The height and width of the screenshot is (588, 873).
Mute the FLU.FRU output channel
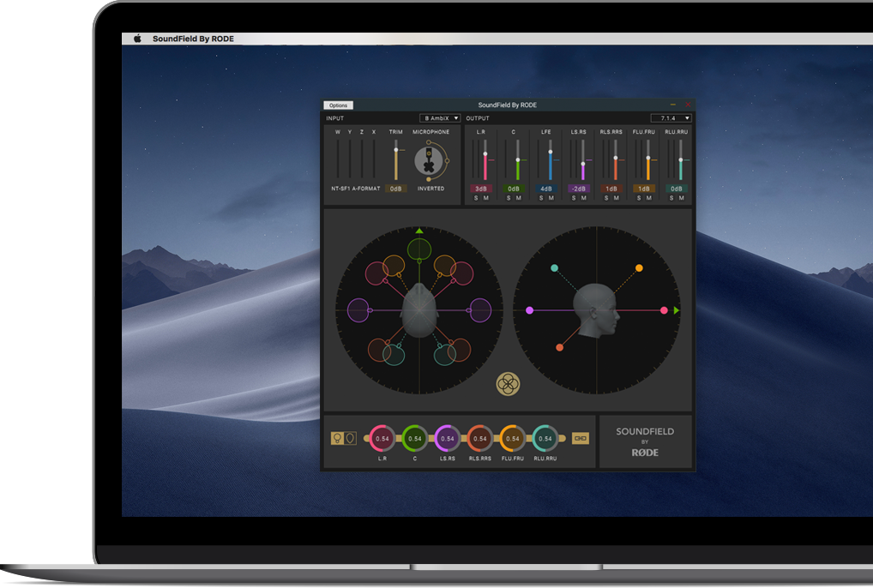648,198
